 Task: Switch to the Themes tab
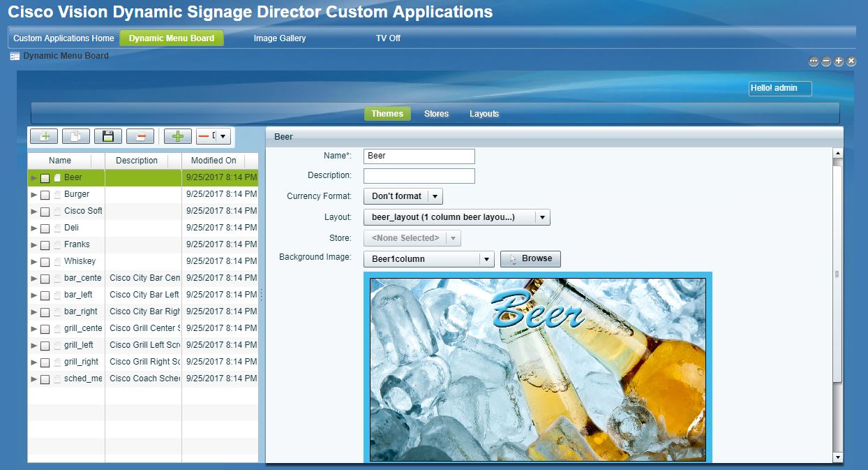(387, 114)
